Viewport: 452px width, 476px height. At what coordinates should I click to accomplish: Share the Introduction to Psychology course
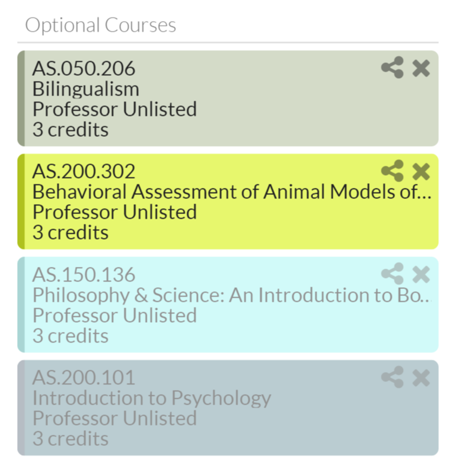tap(392, 378)
